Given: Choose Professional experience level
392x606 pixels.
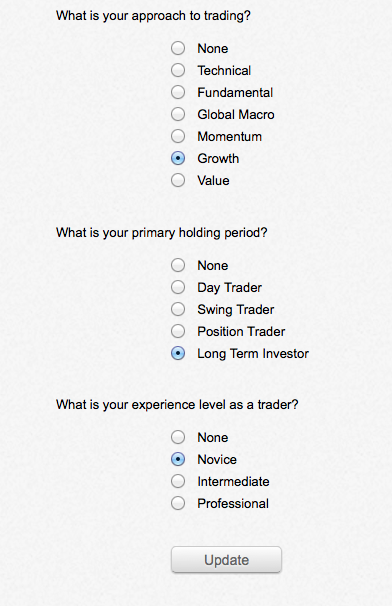Looking at the screenshot, I should (x=178, y=504).
